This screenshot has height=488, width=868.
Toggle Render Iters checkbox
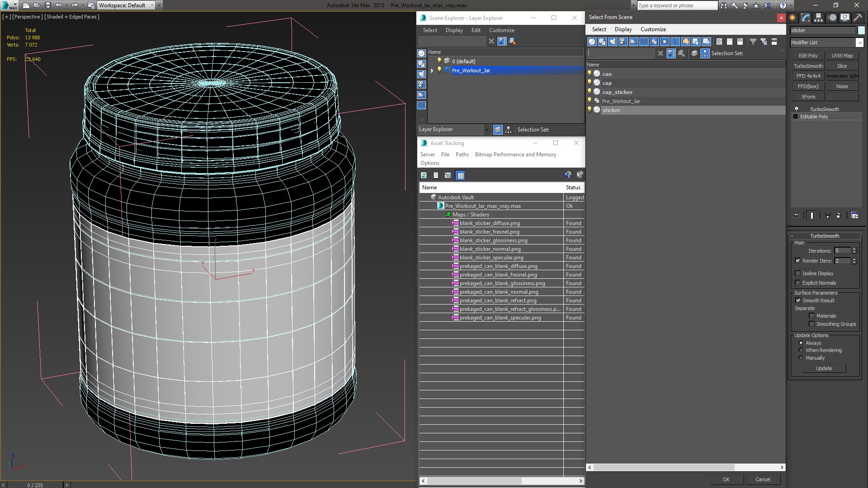(x=797, y=261)
